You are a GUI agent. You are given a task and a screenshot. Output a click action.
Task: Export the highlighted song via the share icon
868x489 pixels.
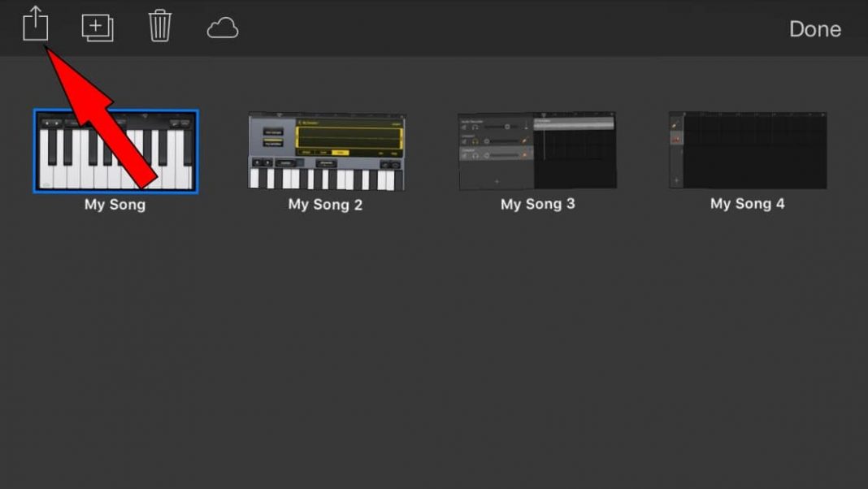33,26
